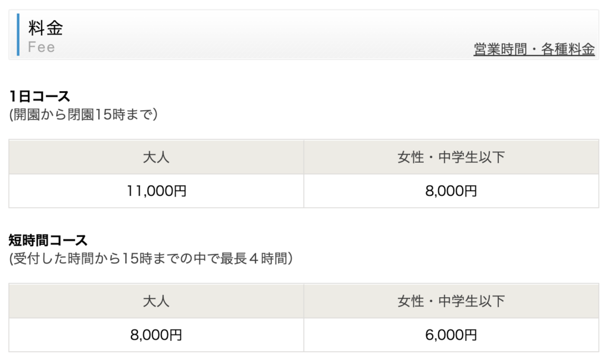Image resolution: width=606 pixels, height=364 pixels.
Task: Click 8,000円 adult price in 短時間コース
Action: tap(156, 335)
